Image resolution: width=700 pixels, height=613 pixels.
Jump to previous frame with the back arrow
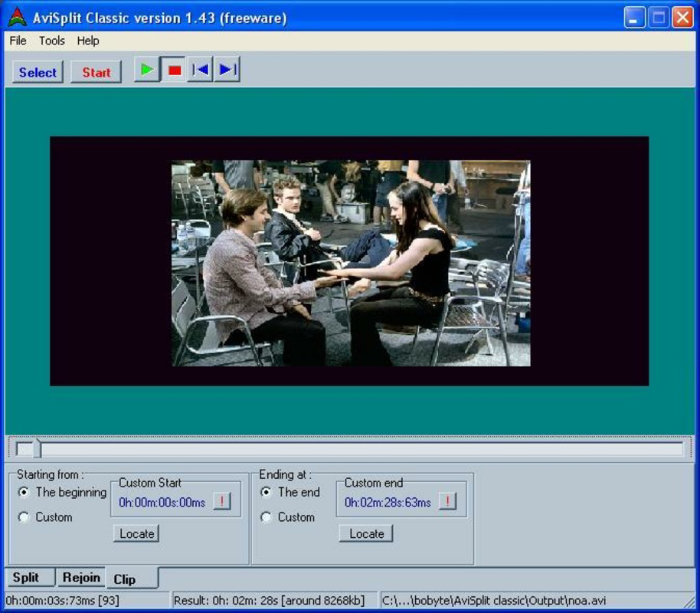tap(200, 70)
